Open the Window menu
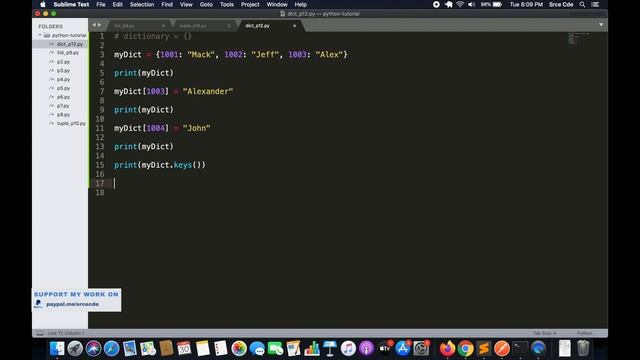The width and height of the screenshot is (640, 360). pos(277,4)
